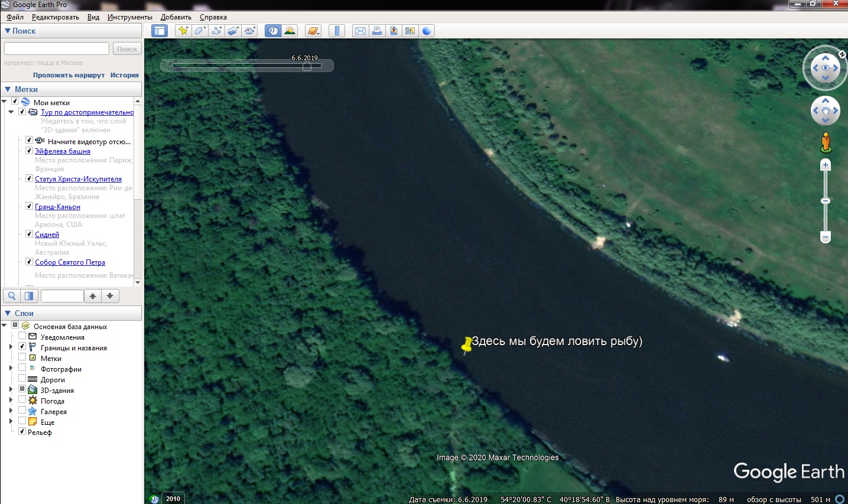
Task: Click the move hand joystick
Action: point(826,110)
